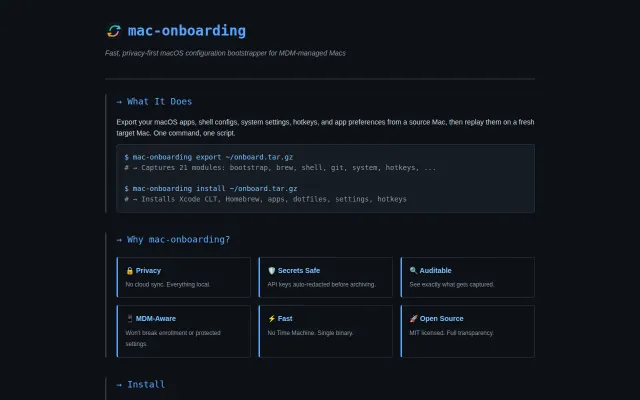Select the 'Why mac-onboarding?' heading
The width and height of the screenshot is (640, 400).
tap(173, 240)
